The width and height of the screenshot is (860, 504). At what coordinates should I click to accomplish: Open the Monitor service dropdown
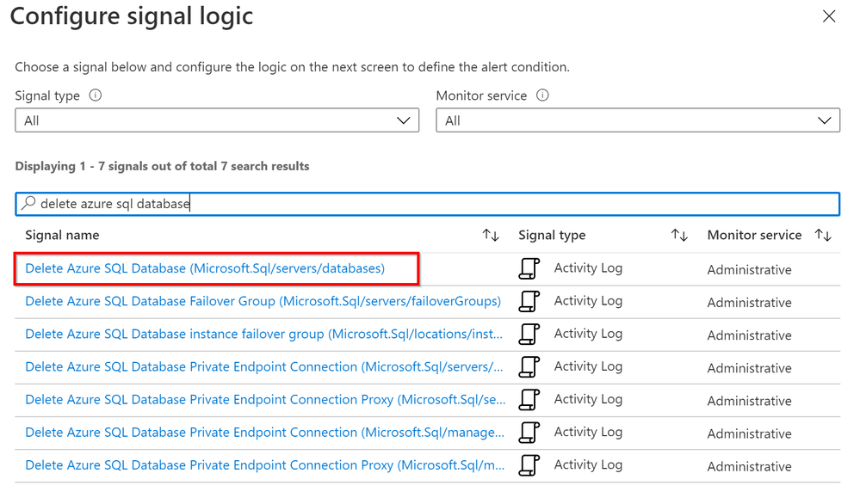point(638,120)
